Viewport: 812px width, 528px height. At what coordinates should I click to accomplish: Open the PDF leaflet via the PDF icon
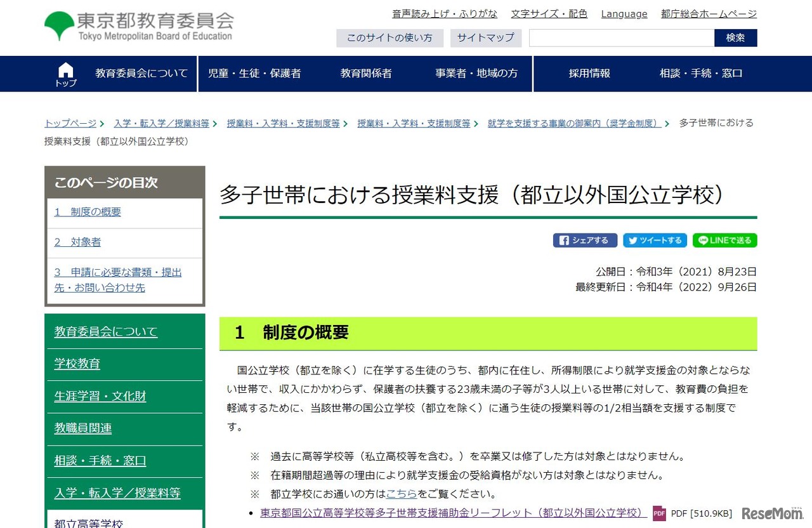[x=659, y=513]
